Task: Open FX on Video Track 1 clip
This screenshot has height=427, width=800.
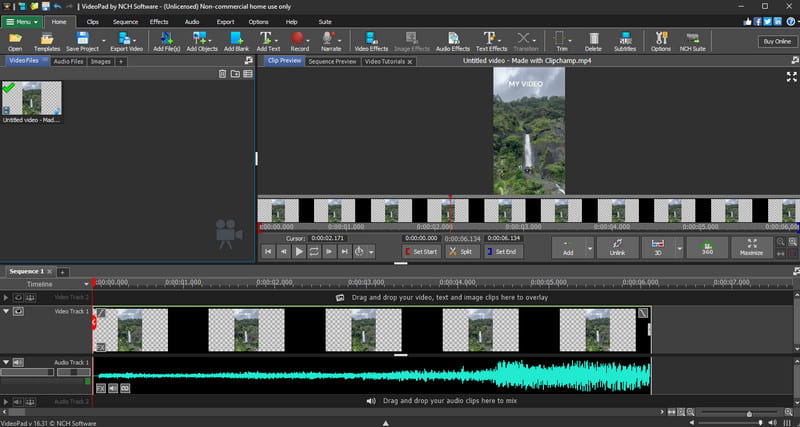Action: pos(101,347)
